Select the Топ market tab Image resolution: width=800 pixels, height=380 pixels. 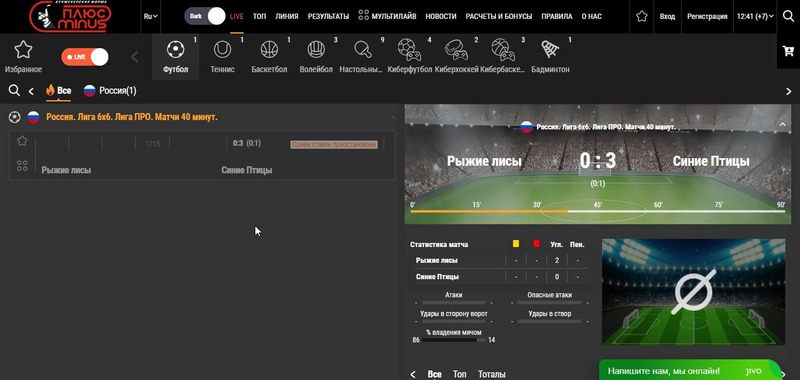(x=460, y=374)
